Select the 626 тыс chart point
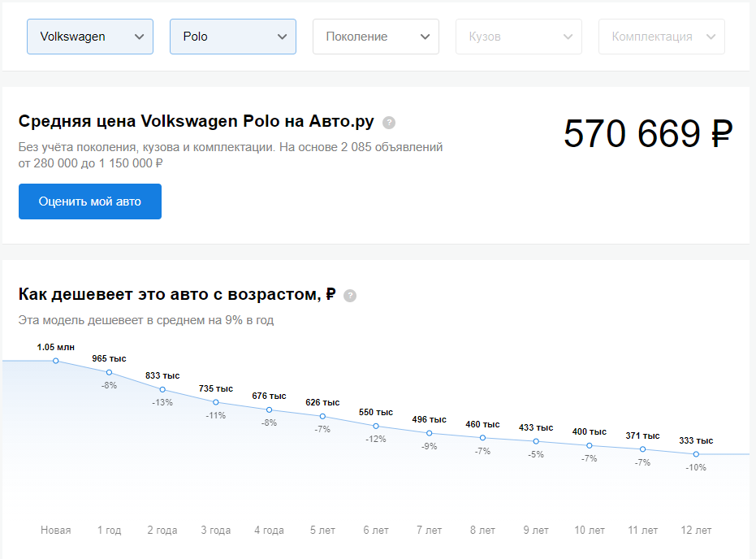This screenshot has width=756, height=559. (322, 416)
